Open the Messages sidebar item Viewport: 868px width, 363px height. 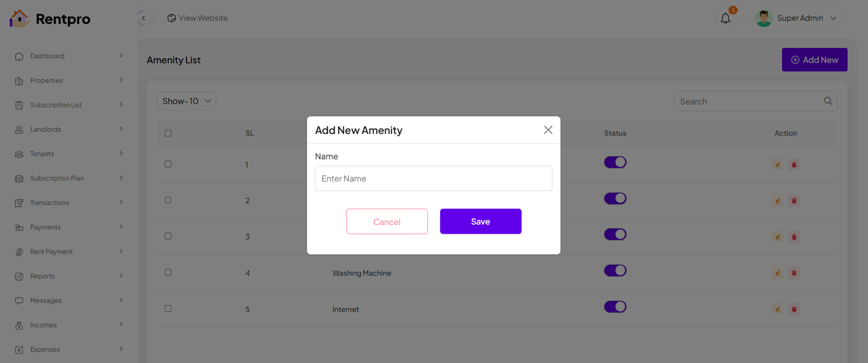46,301
